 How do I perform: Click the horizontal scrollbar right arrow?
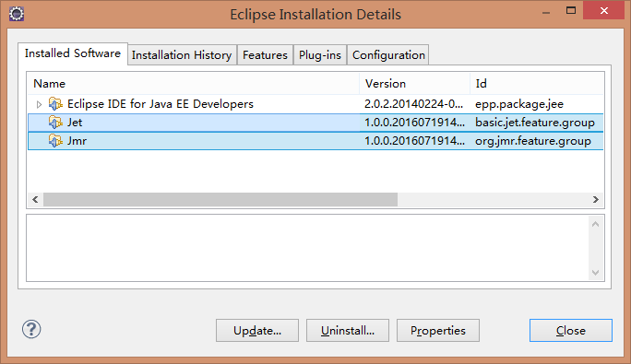596,199
